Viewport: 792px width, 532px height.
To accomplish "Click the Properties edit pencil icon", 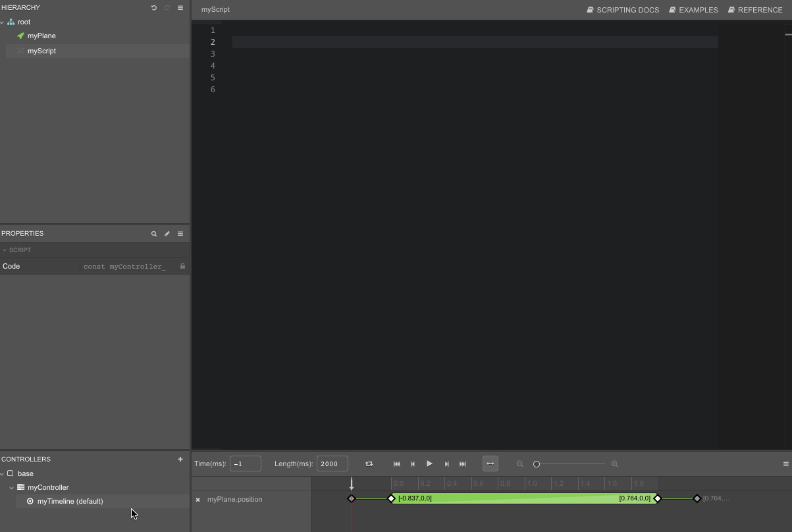I will tap(167, 234).
